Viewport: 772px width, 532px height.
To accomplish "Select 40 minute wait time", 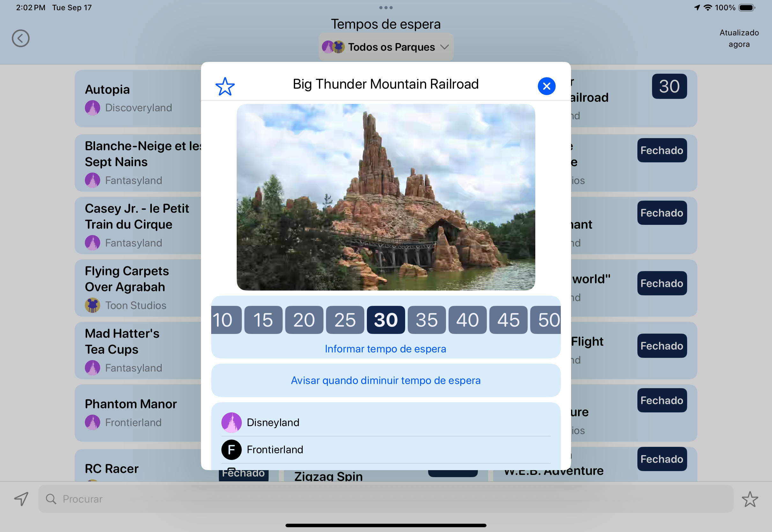I will (x=467, y=320).
